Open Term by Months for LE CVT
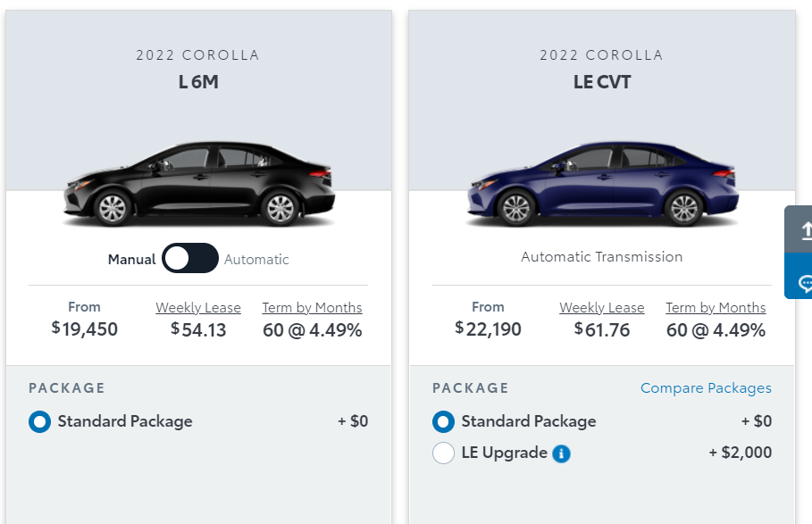The image size is (812, 524). pos(716,308)
